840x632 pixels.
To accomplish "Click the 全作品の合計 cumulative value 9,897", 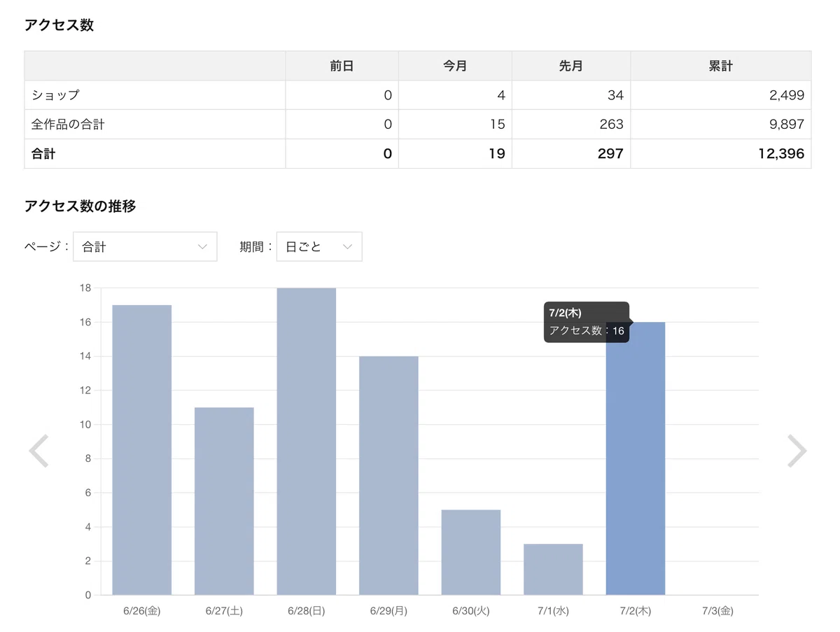I will [x=785, y=125].
